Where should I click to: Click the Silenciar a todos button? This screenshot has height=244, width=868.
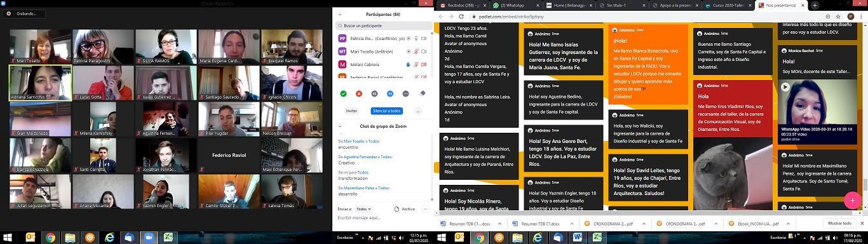[386, 111]
